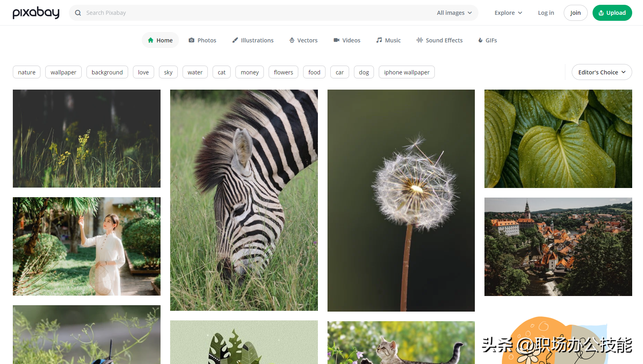This screenshot has width=643, height=364.
Task: Select the Music tab
Action: [388, 40]
